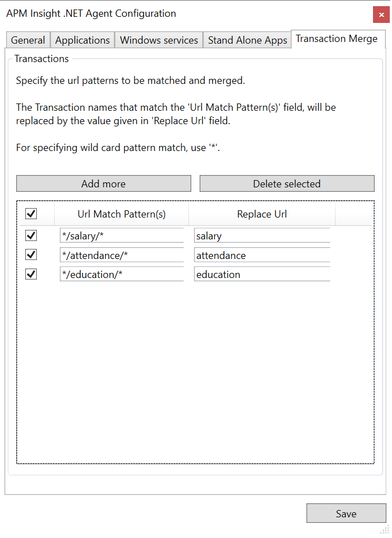392x538 pixels.
Task: Save the agent configuration
Action: click(x=346, y=513)
